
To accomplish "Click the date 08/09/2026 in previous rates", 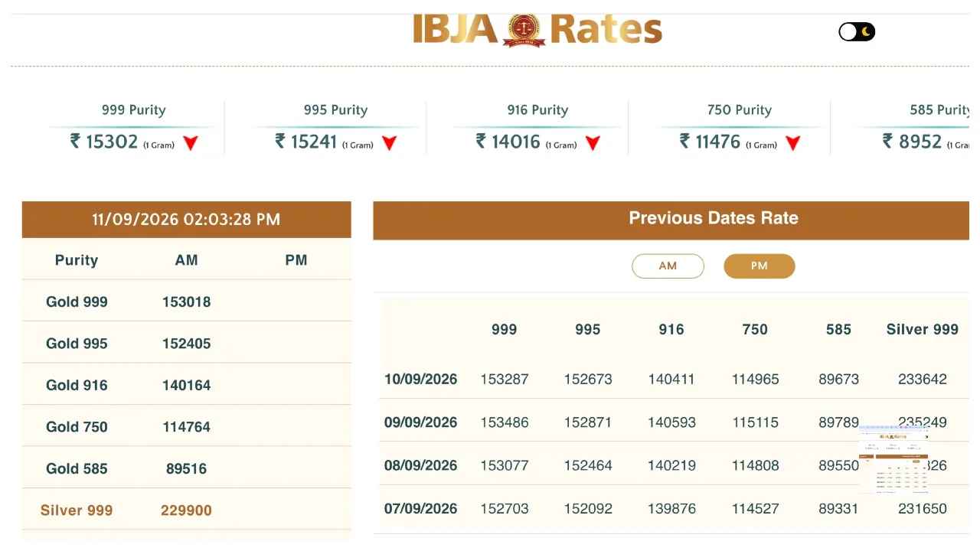I will point(421,466).
